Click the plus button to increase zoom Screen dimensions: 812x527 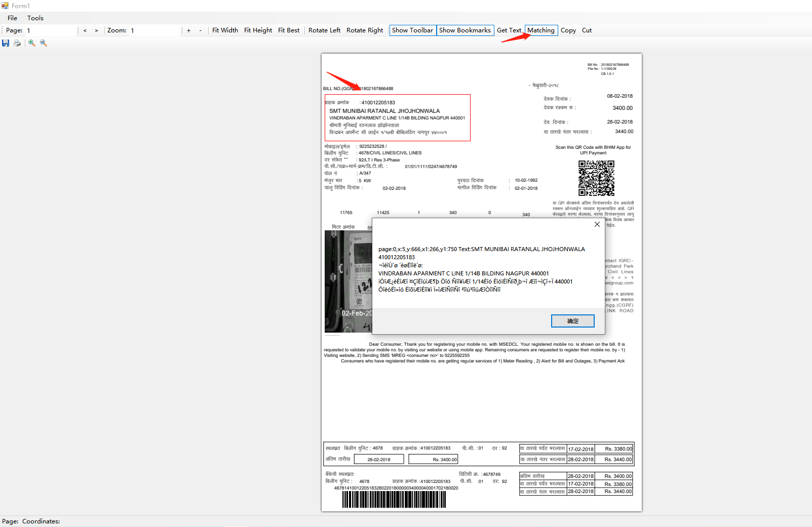coord(188,30)
